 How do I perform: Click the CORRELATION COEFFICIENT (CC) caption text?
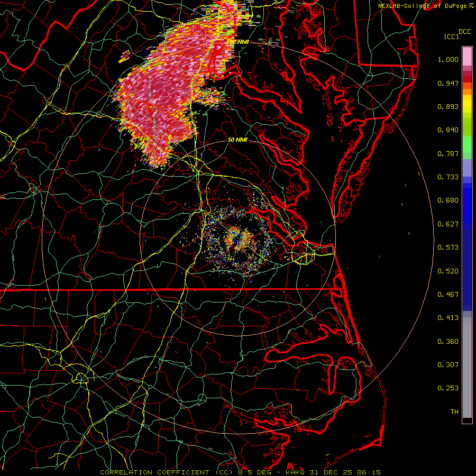(x=167, y=472)
